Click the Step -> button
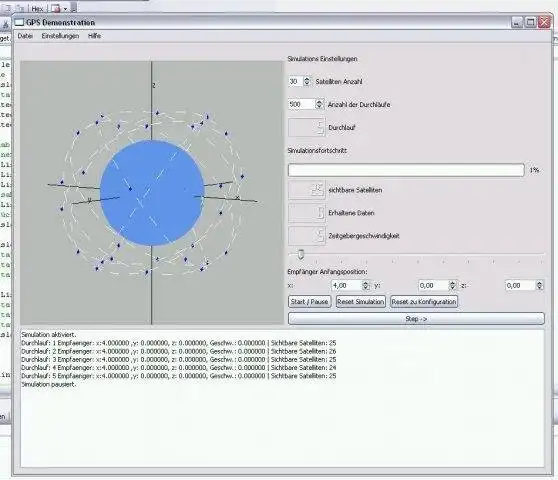The height and width of the screenshot is (480, 558). click(x=416, y=319)
